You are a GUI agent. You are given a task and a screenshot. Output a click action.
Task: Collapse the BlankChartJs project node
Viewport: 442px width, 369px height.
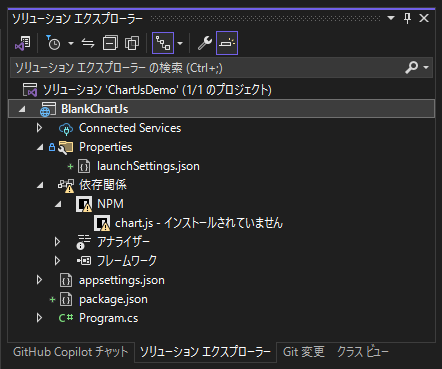(x=22, y=109)
